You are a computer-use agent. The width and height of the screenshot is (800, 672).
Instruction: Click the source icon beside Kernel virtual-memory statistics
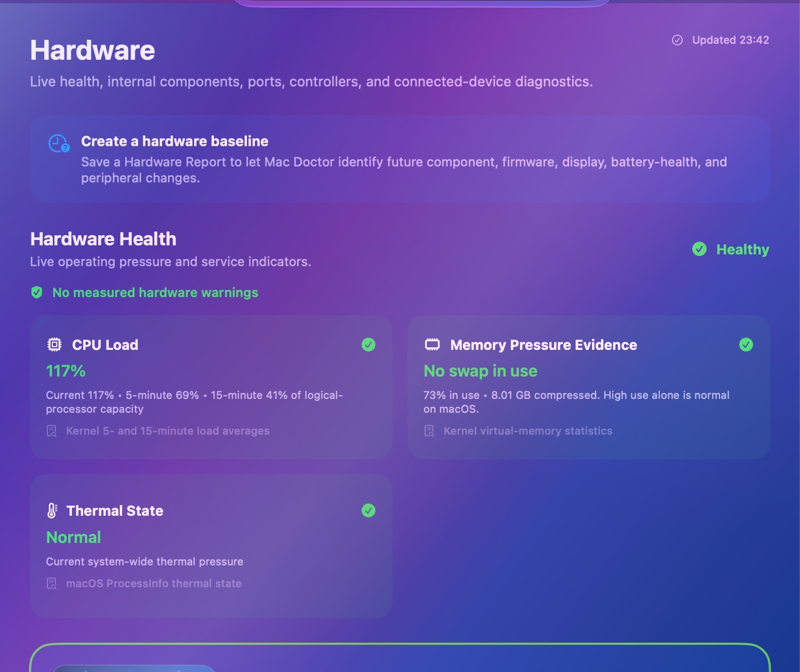[x=429, y=431]
